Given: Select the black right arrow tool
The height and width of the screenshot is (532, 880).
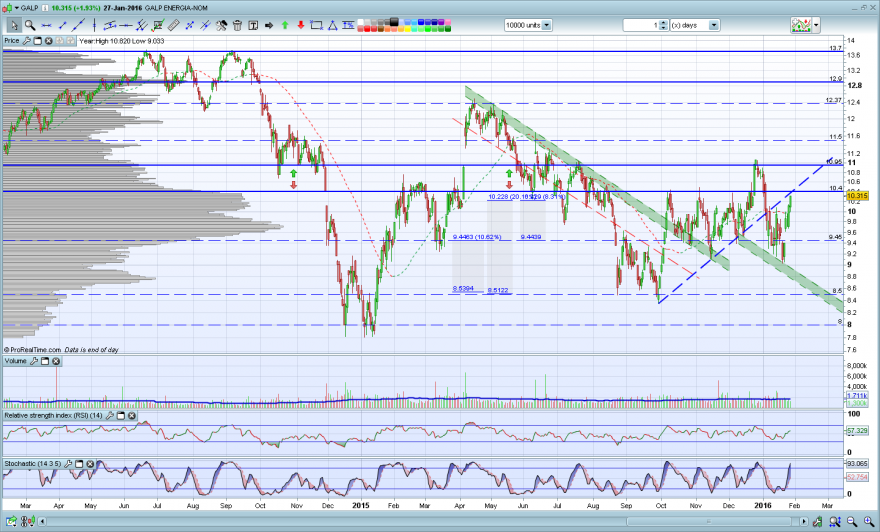Looking at the screenshot, I should click(269, 25).
